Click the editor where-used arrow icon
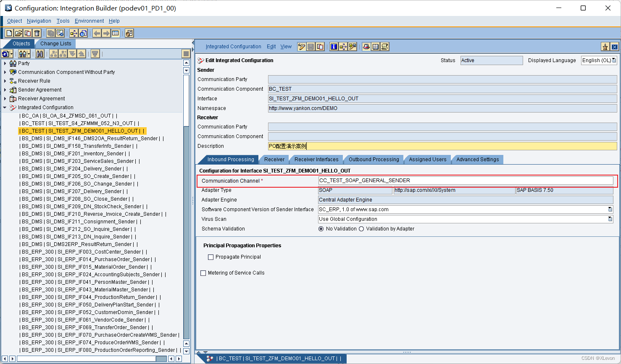This screenshot has width=621, height=364. pos(343,47)
